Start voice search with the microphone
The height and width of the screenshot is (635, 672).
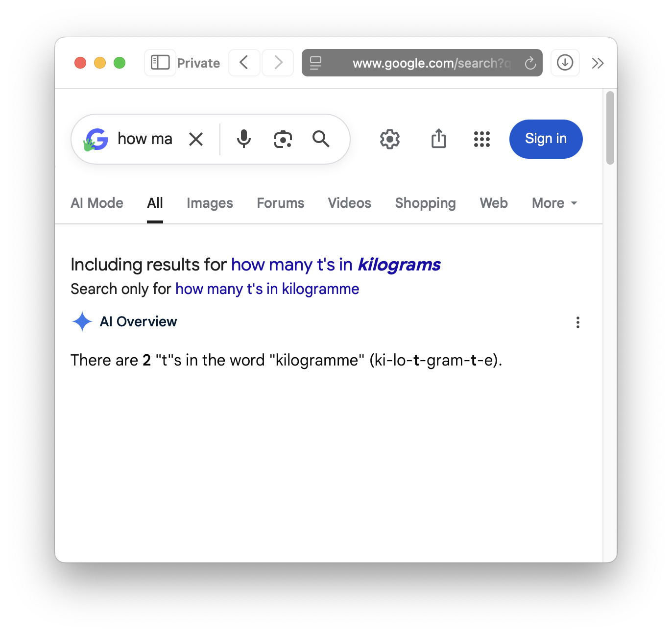coord(243,139)
